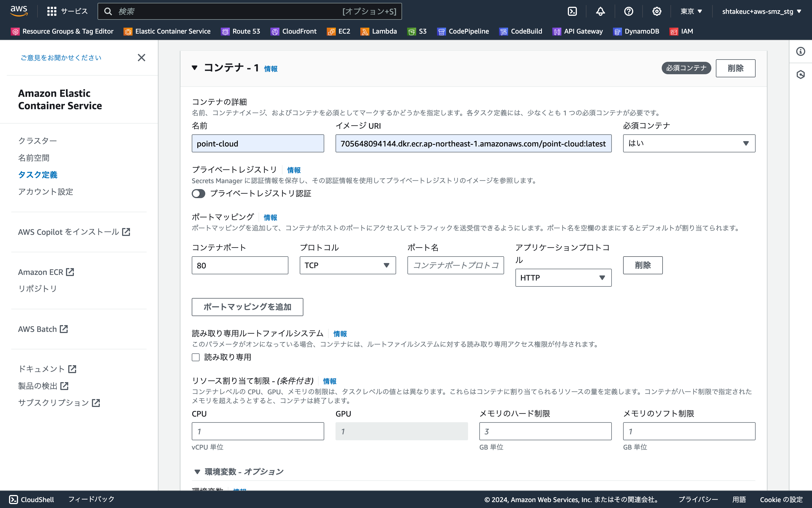This screenshot has width=812, height=508.
Task: Toggle private registry authentication switch
Action: click(198, 194)
